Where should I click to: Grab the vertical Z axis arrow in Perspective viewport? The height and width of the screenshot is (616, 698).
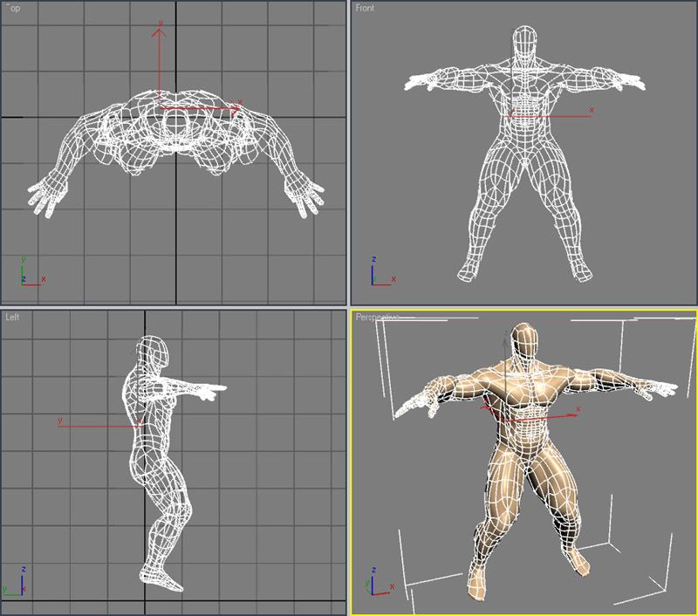click(506, 343)
